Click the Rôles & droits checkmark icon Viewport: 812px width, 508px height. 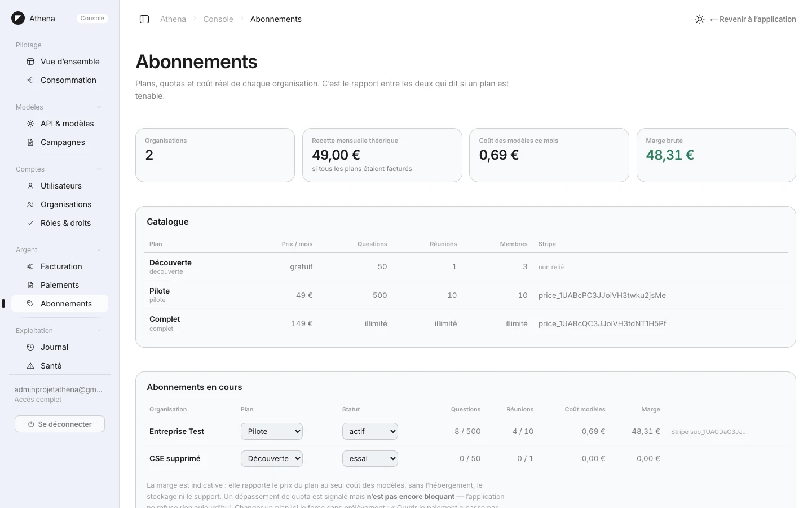(x=30, y=223)
